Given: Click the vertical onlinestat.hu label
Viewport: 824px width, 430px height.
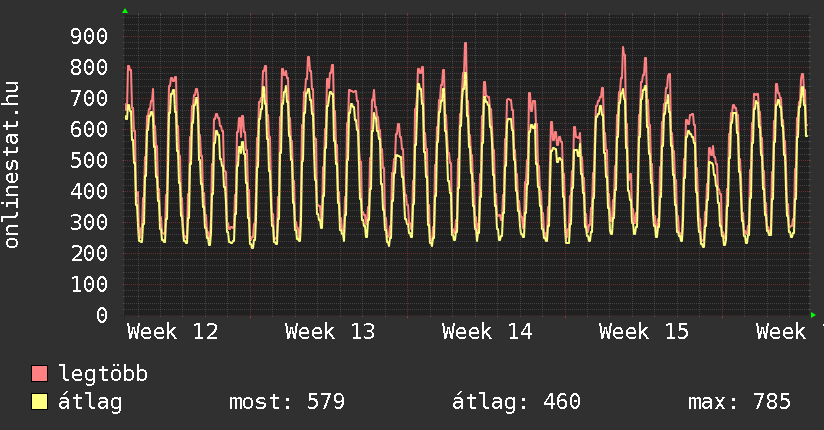Looking at the screenshot, I should coord(13,165).
